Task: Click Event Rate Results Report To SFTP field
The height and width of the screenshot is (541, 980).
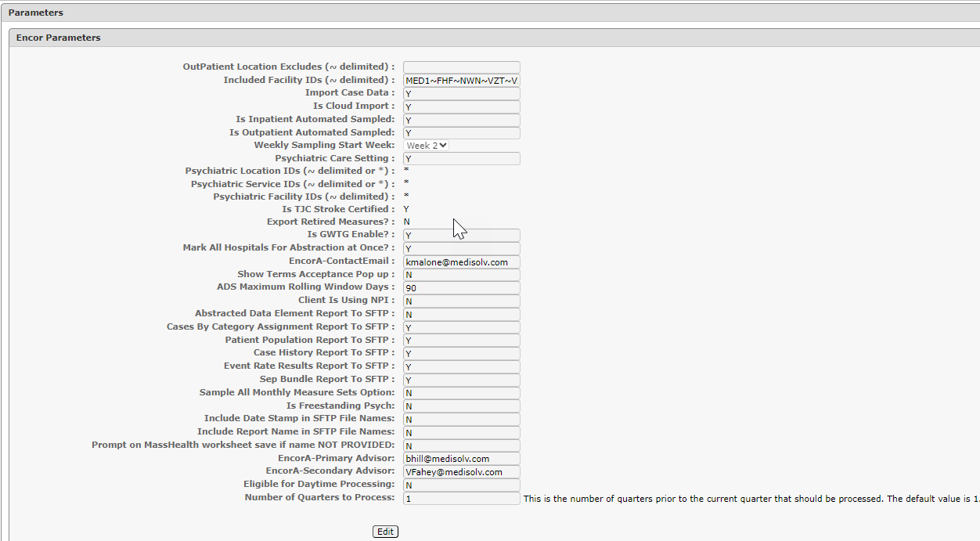Action: (x=462, y=366)
